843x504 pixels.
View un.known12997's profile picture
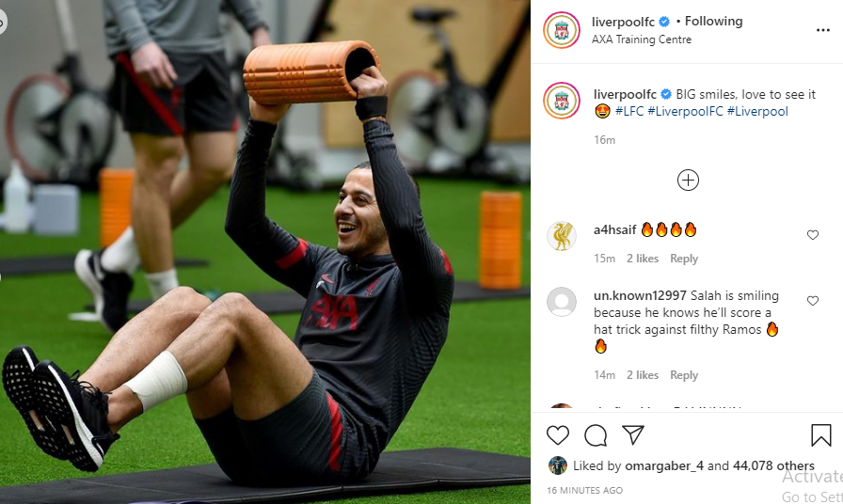pos(562,302)
